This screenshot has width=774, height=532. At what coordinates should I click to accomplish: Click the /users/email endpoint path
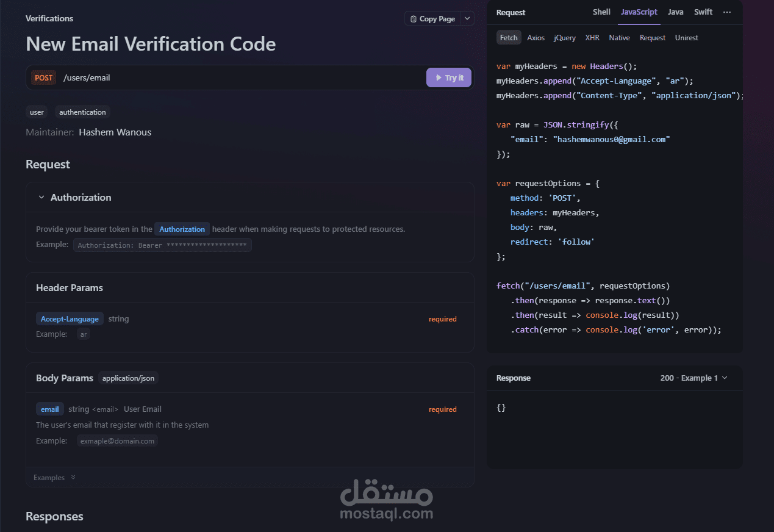tap(87, 77)
